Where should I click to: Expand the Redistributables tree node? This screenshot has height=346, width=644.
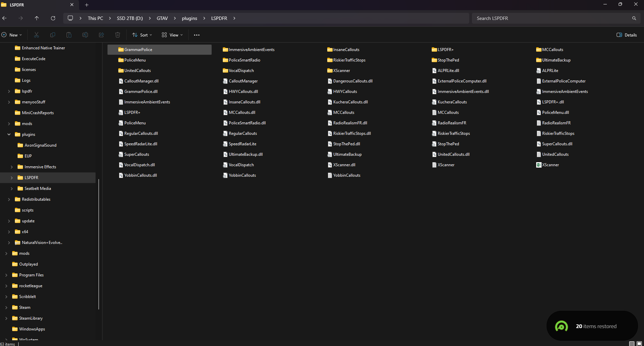[x=9, y=199]
